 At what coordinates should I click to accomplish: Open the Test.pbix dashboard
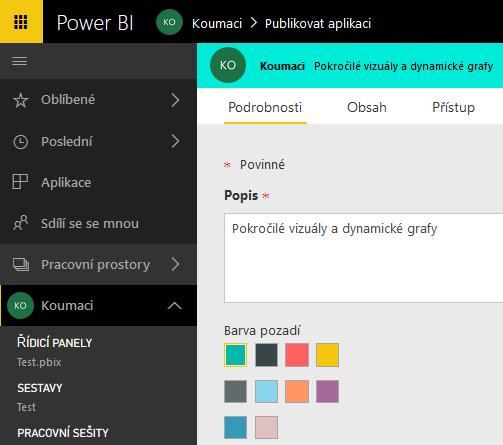pyautogui.click(x=39, y=362)
